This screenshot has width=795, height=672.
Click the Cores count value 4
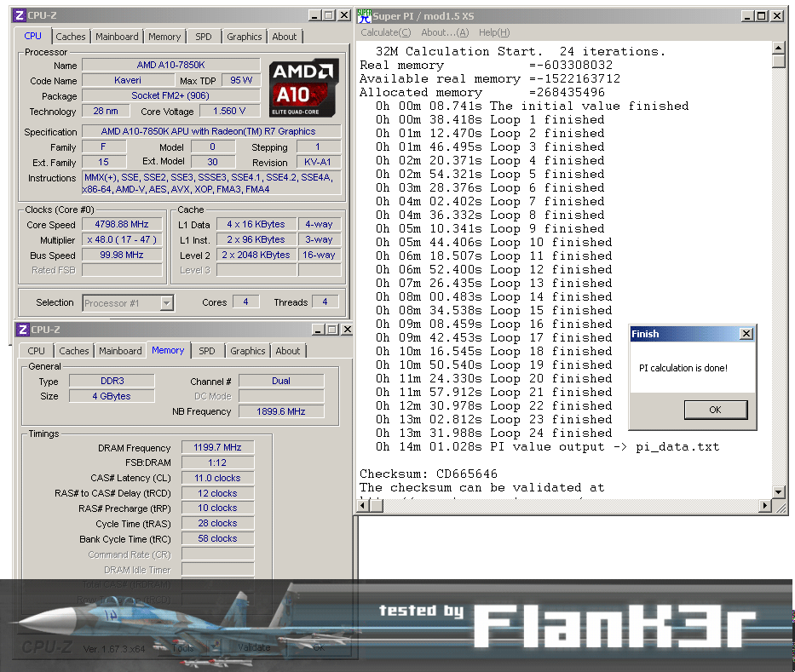point(246,302)
